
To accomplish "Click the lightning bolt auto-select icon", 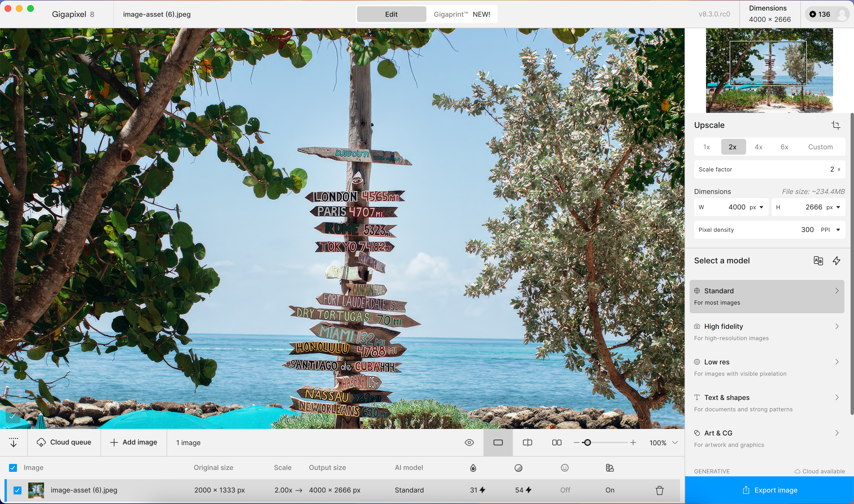I will (836, 260).
